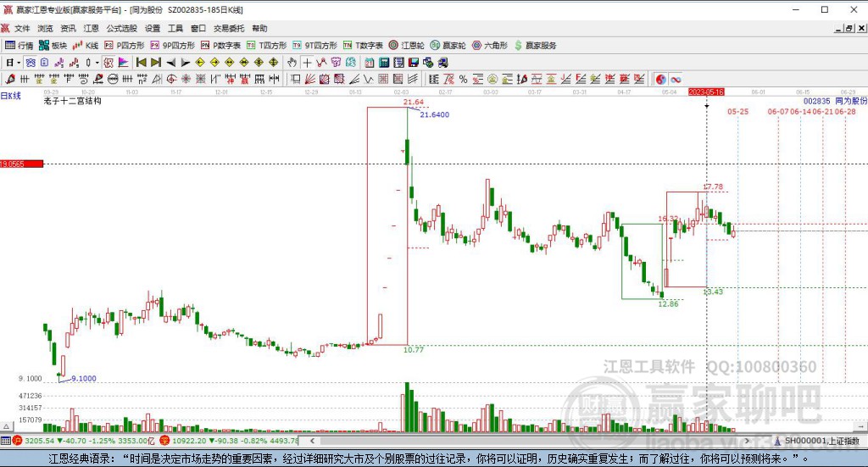Select the spiral drawing tool icon
868x467 pixels.
click(83, 79)
